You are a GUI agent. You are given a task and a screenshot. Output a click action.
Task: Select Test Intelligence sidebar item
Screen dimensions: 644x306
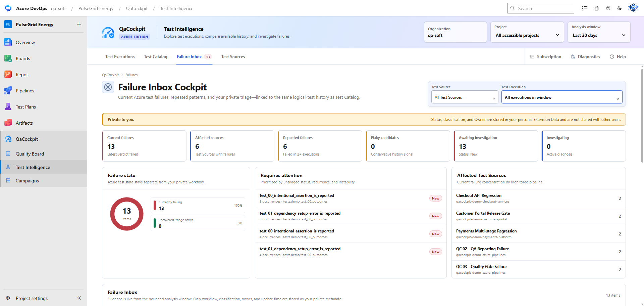click(44, 167)
